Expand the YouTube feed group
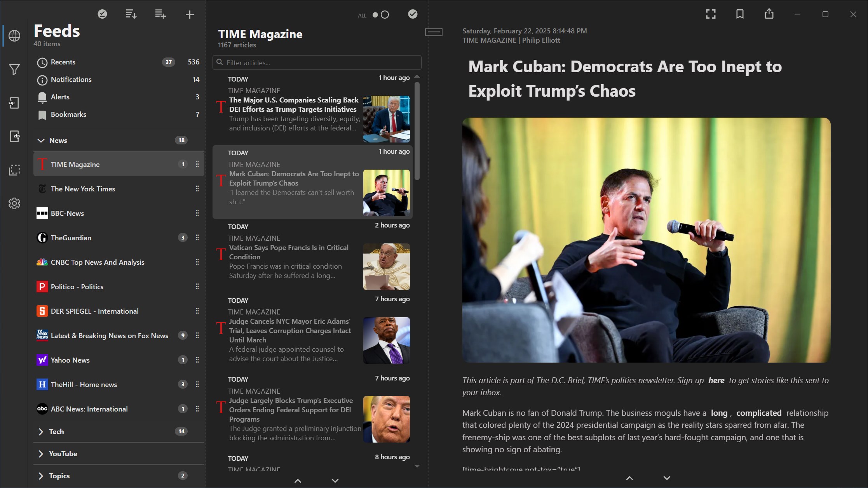868x488 pixels. (41, 454)
